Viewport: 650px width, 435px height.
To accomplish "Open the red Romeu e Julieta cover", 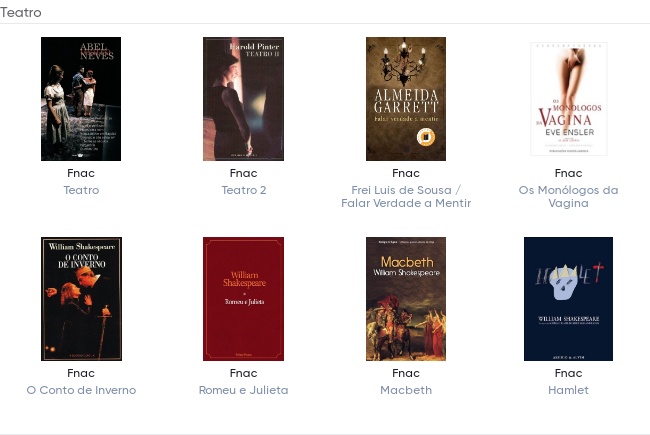I will coord(243,299).
